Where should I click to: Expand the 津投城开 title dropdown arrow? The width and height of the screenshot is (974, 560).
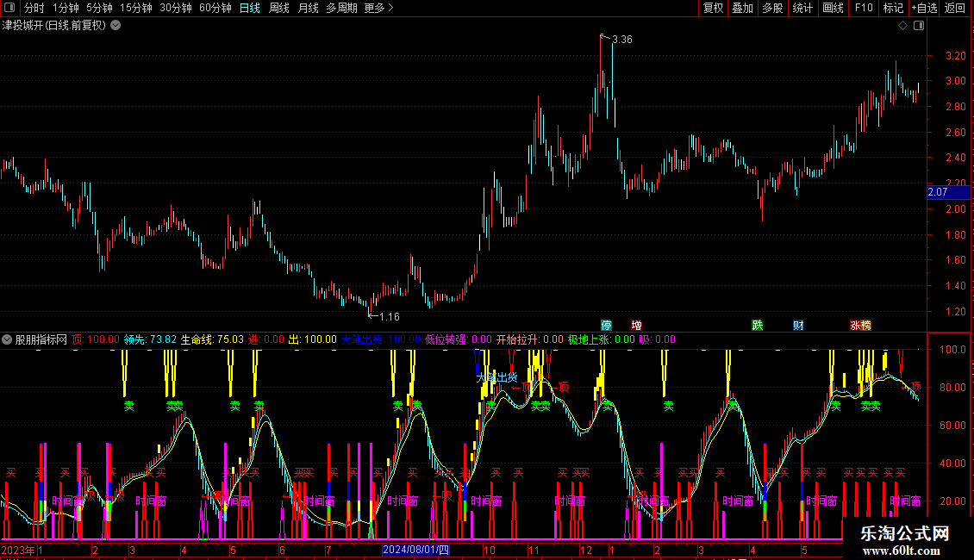point(116,26)
